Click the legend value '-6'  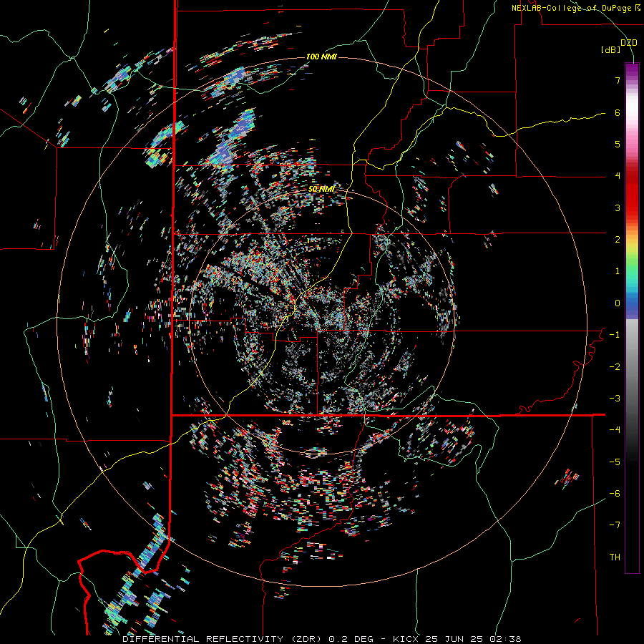615,493
